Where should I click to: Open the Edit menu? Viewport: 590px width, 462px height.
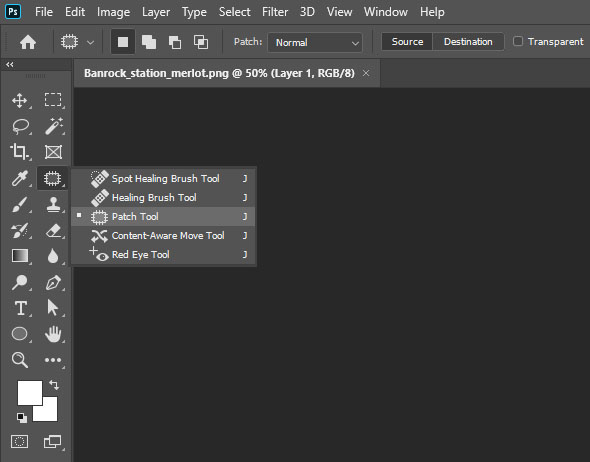pos(75,12)
